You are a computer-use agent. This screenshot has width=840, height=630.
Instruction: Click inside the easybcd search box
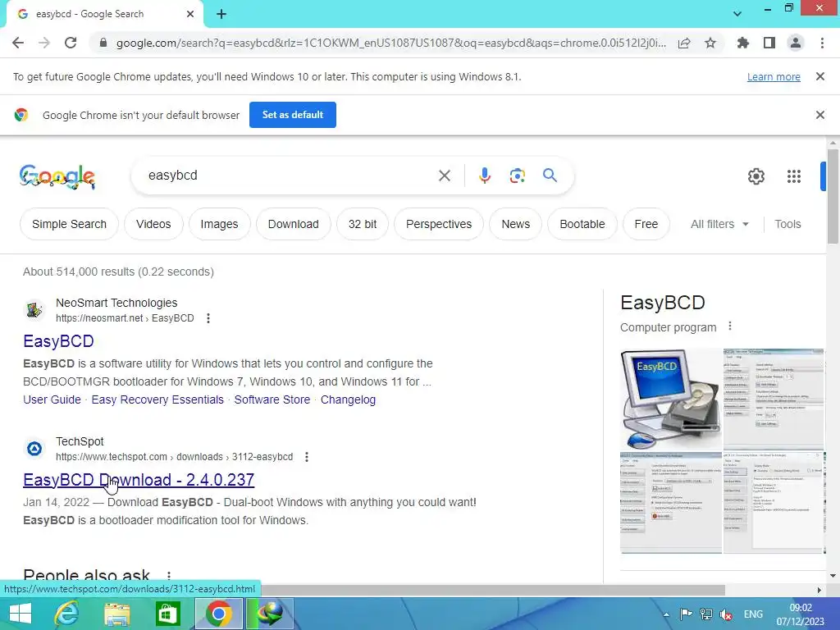[x=284, y=176]
